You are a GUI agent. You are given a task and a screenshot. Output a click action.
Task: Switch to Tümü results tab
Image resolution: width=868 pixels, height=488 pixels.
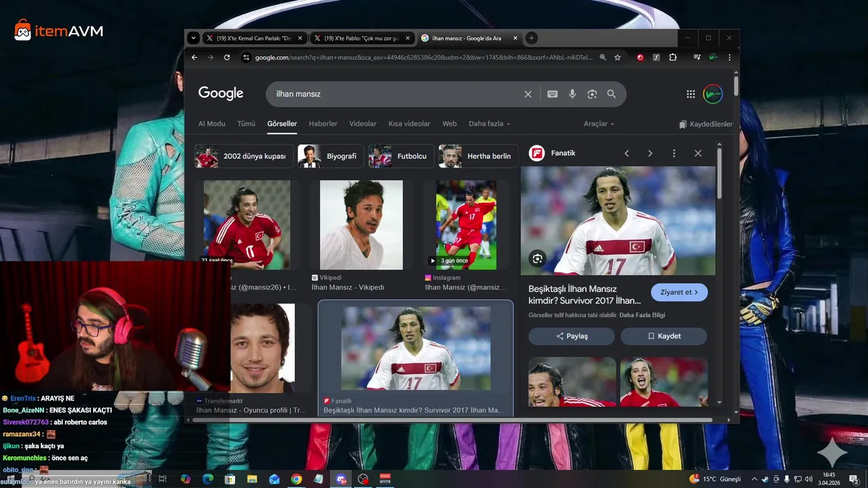(246, 124)
